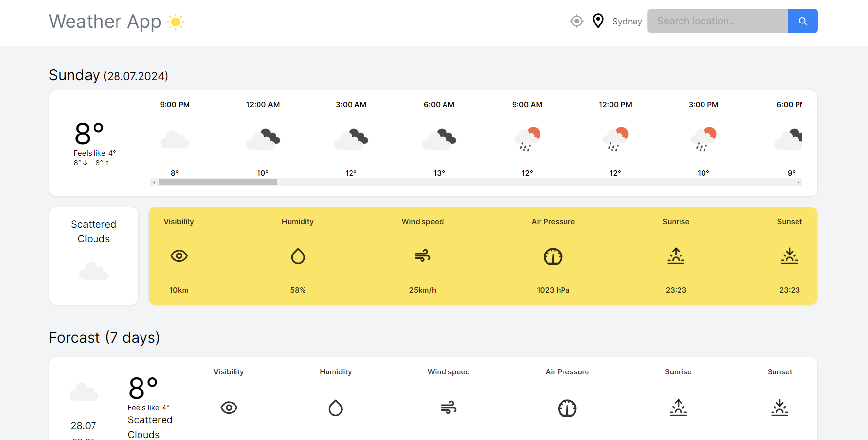Click the current location crosshair icon

[577, 21]
